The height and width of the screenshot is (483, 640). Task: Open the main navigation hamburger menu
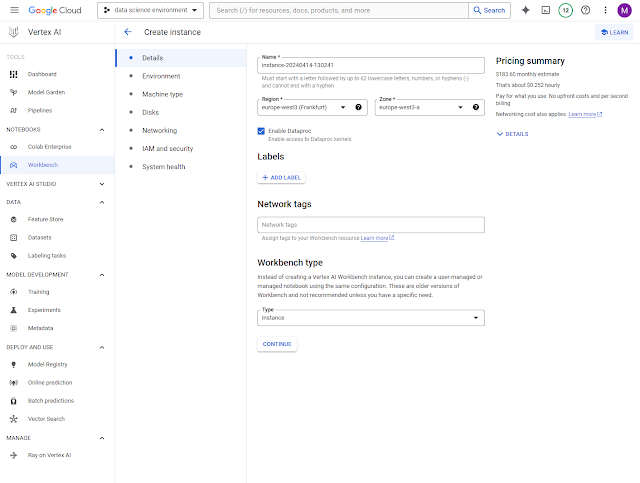[14, 10]
